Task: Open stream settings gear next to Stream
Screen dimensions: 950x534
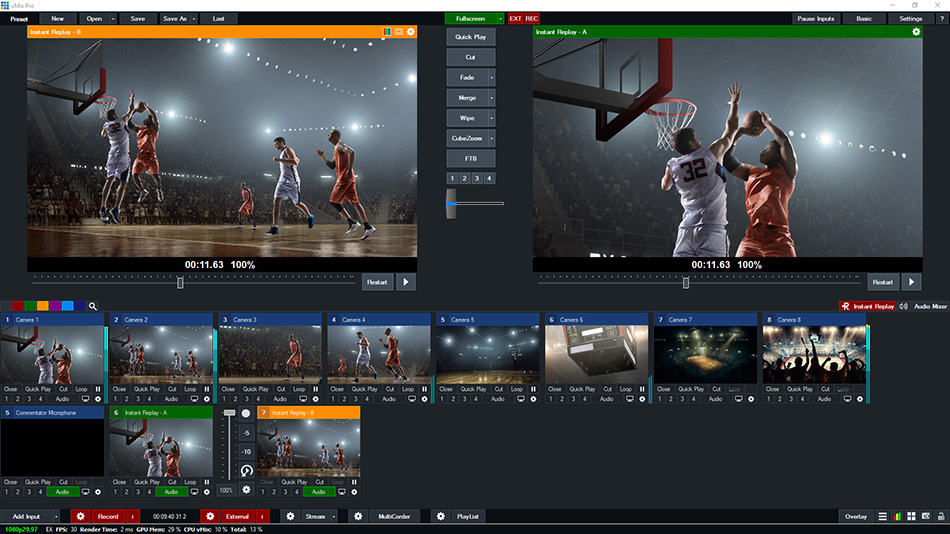Action: 290,516
